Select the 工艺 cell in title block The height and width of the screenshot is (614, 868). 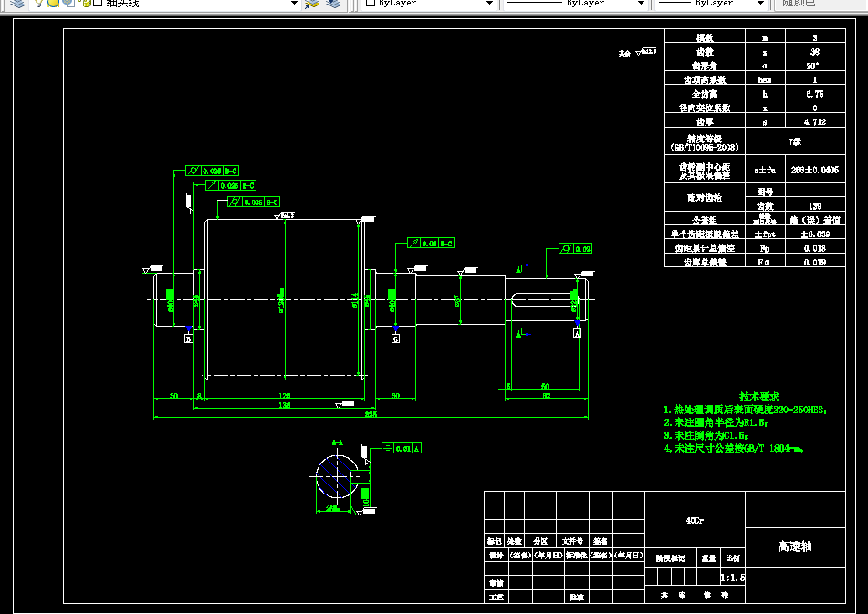(x=497, y=597)
